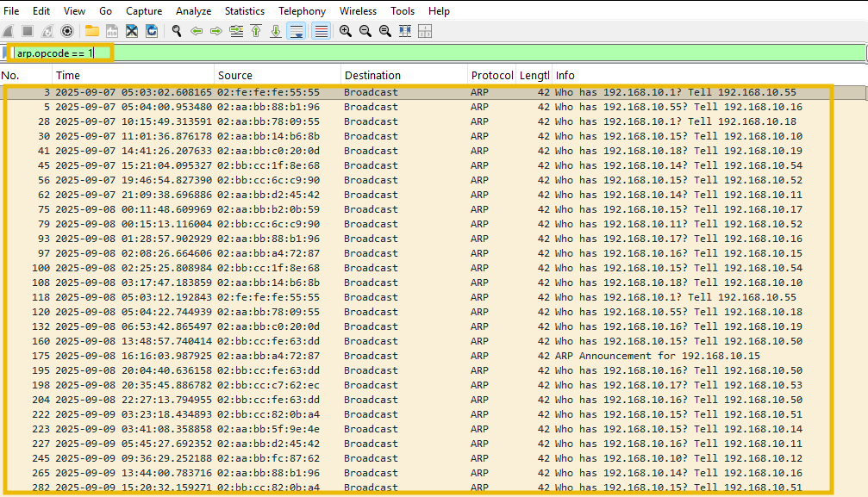
Task: Expand the Capture menu
Action: click(144, 11)
